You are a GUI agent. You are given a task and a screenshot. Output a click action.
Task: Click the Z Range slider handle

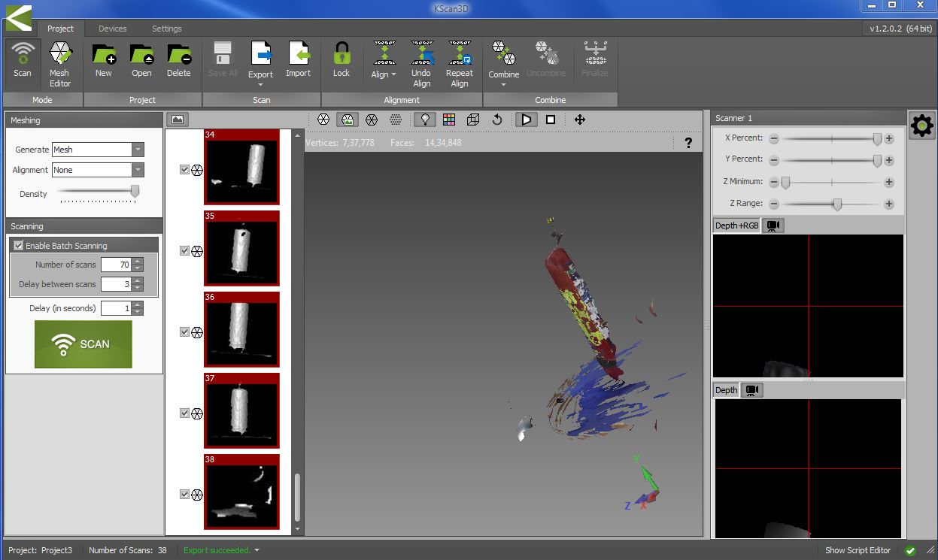click(x=837, y=204)
